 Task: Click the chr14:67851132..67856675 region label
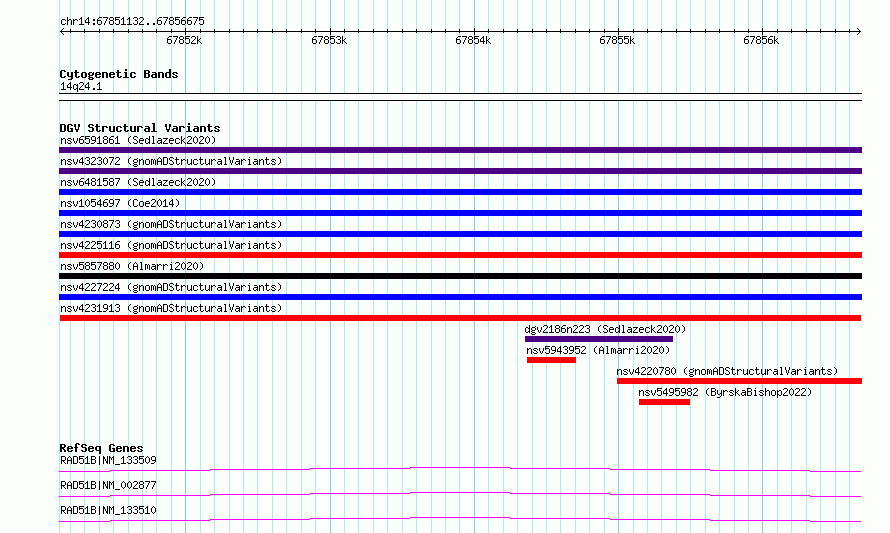(x=132, y=21)
